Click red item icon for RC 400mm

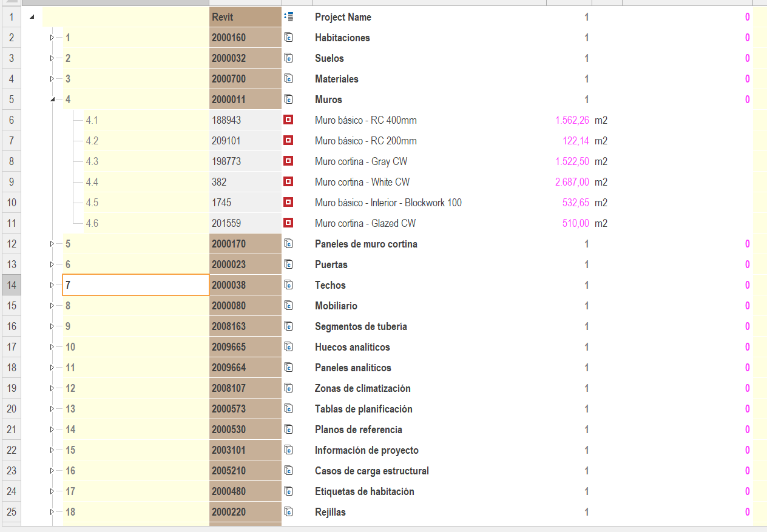288,120
